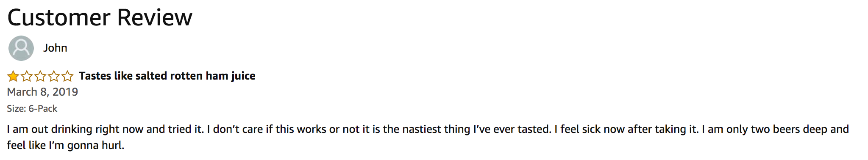This screenshot has height=160, width=868.
Task: Select the third empty rating star
Action: (x=40, y=76)
